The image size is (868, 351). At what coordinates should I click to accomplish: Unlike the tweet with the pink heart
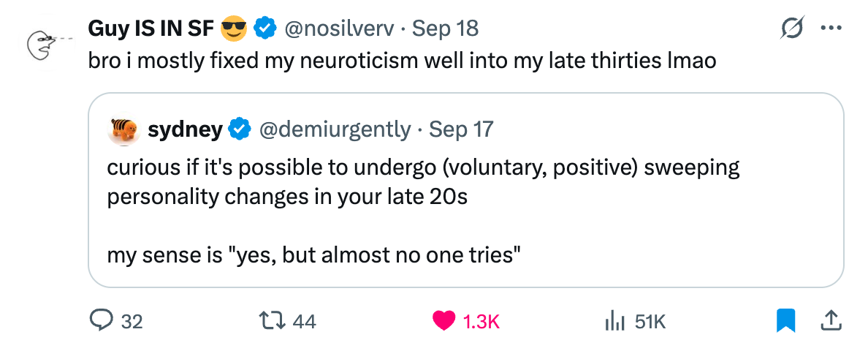click(443, 320)
